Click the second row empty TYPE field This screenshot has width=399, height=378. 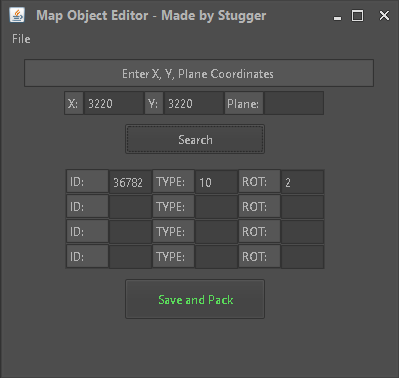pos(216,207)
